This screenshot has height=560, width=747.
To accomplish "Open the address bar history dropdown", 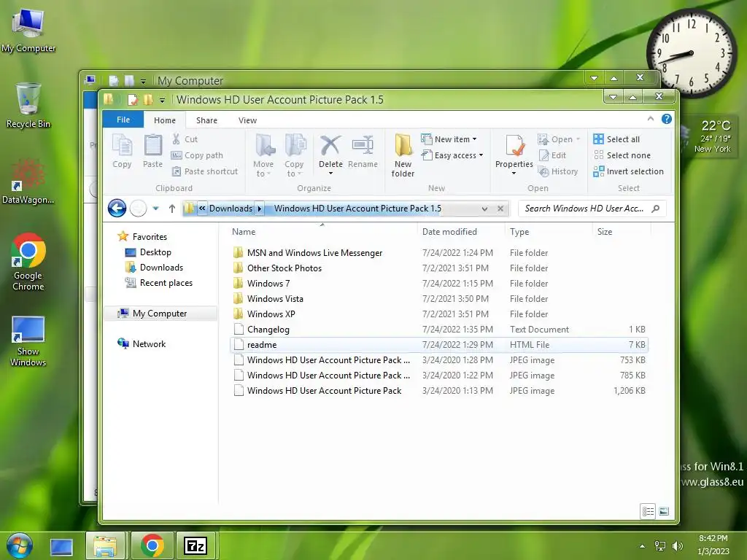I will point(484,209).
